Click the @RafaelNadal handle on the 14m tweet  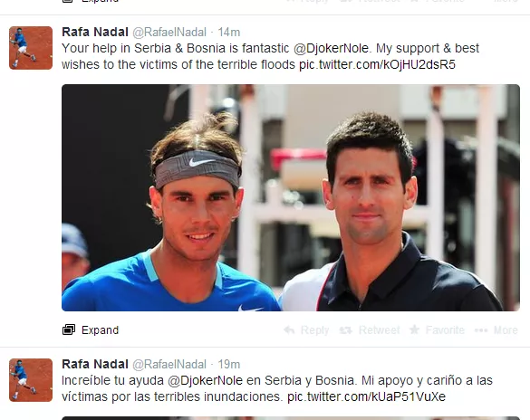(169, 33)
